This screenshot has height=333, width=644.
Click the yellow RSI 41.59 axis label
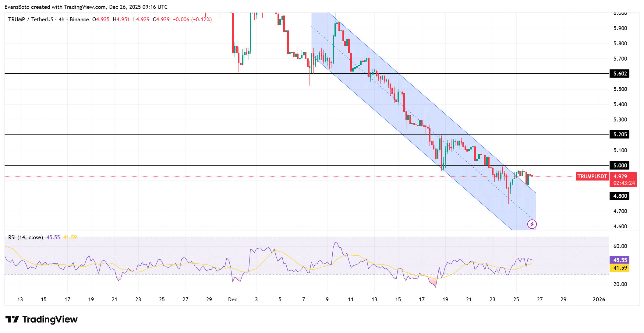(620, 268)
